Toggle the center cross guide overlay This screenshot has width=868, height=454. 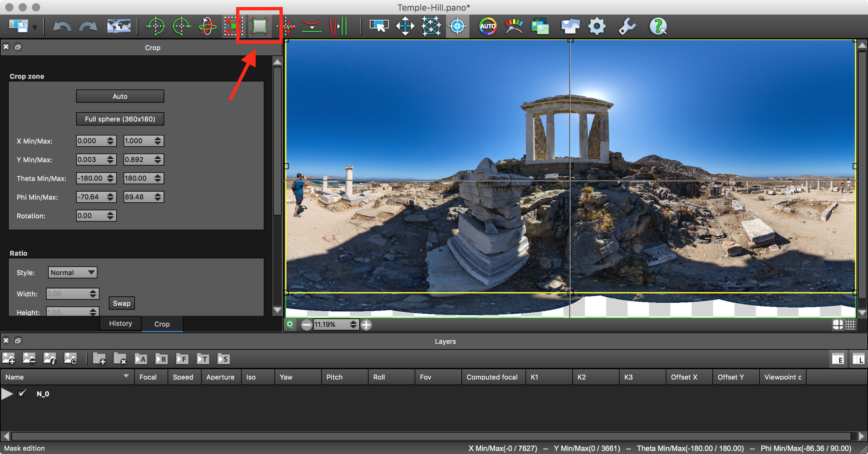tap(838, 325)
